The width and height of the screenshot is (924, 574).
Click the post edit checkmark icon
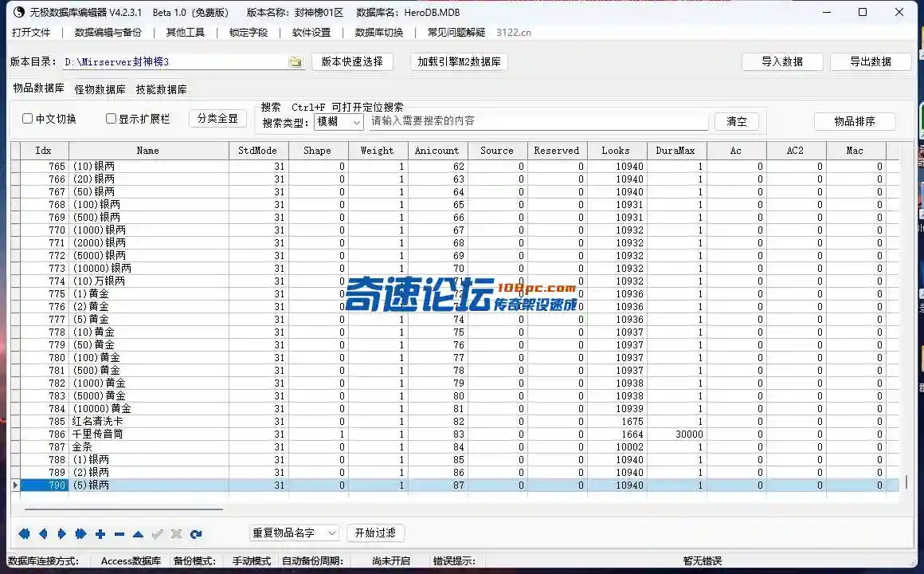pos(158,534)
